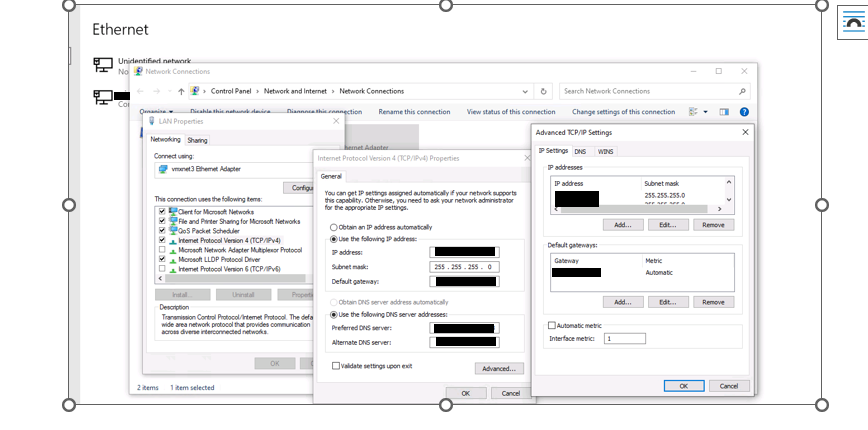The width and height of the screenshot is (868, 430).
Task: Click the blue help question mark icon
Action: [x=744, y=112]
